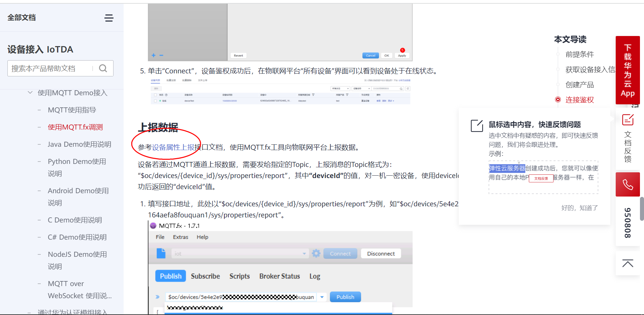
Task: Open 使用MQTT.fx调测 sidebar entry
Action: (x=75, y=127)
